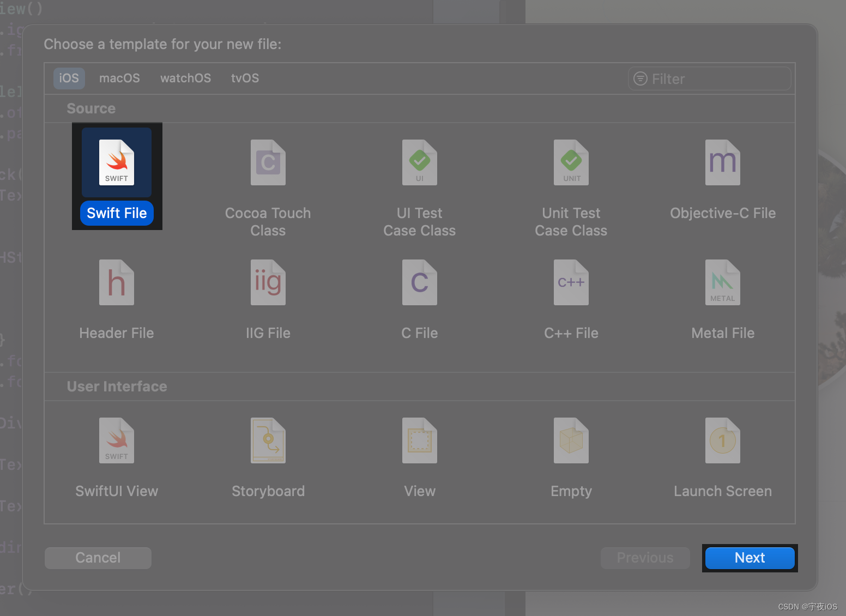846x616 pixels.
Task: Open the tvOS platform tab
Action: 245,78
